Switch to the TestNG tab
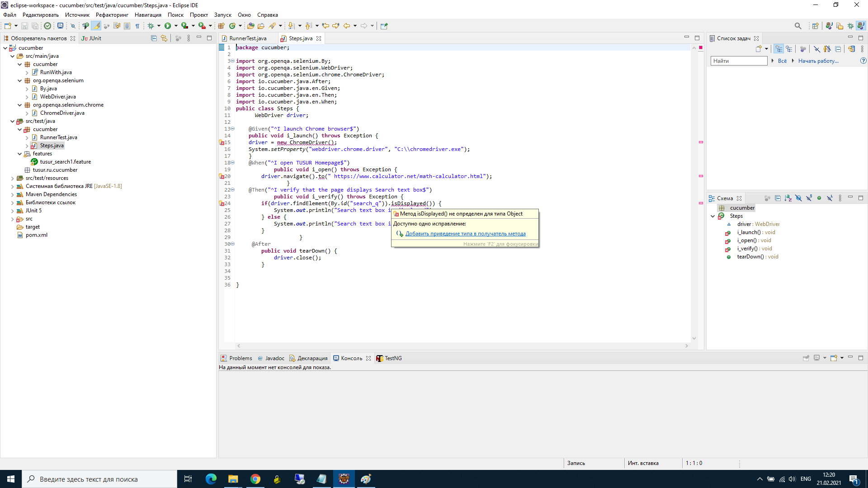The image size is (868, 488). coord(389,358)
